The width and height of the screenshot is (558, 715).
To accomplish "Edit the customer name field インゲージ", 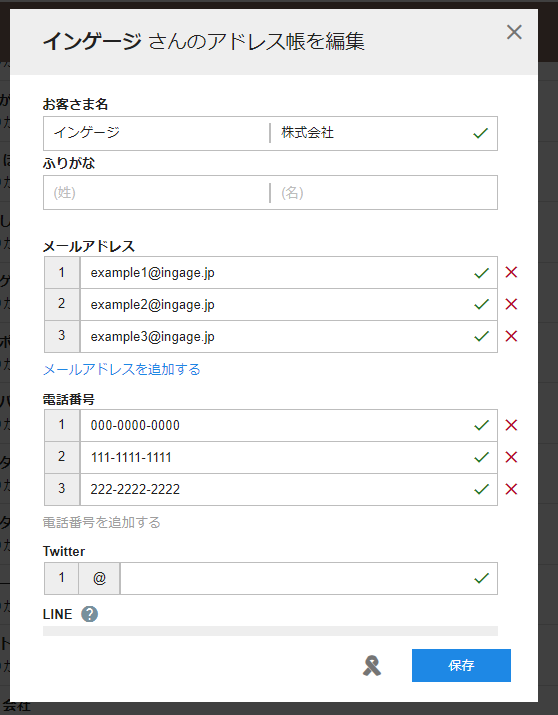I will pos(156,133).
